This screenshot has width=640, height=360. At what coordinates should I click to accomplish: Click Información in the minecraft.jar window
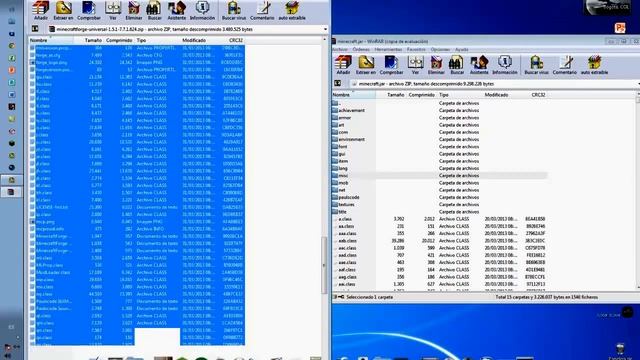pos(504,65)
